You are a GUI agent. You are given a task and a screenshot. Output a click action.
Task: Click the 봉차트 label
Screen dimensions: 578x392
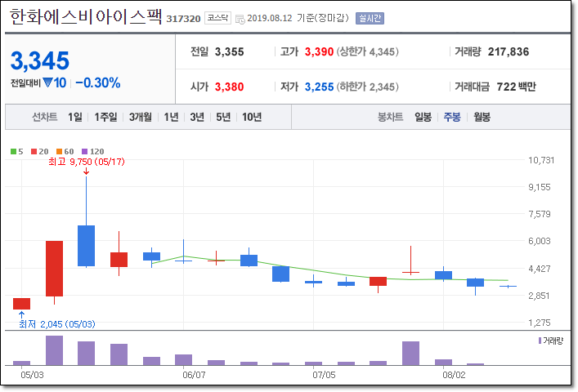(390, 117)
